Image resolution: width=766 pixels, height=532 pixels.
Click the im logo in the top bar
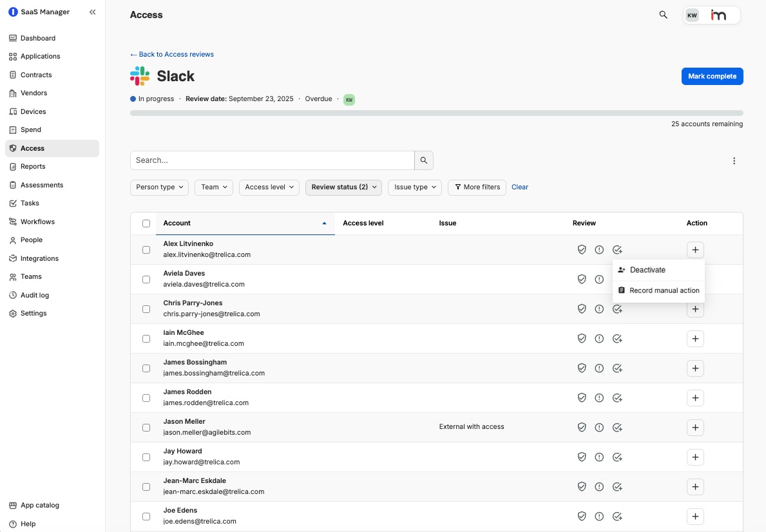point(719,15)
